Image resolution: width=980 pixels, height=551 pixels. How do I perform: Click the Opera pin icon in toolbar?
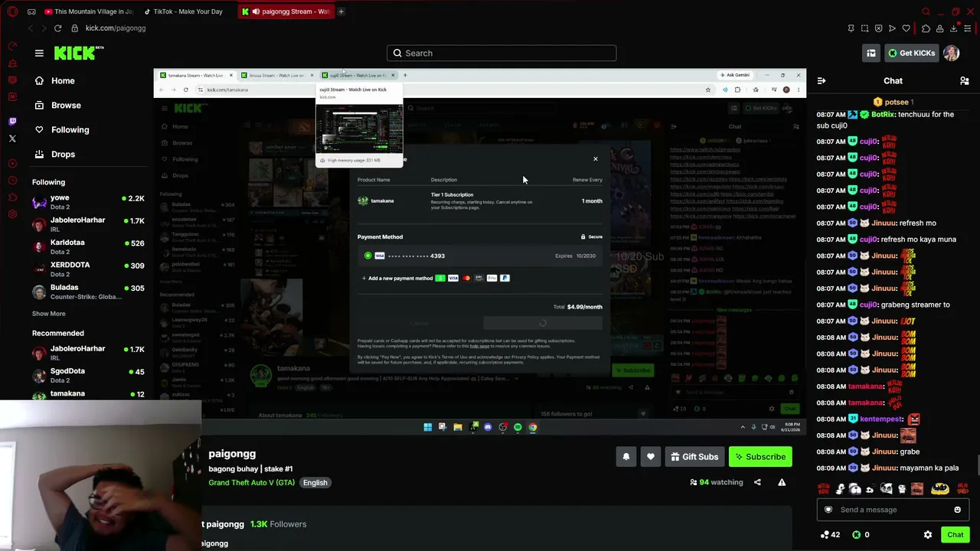tap(851, 28)
